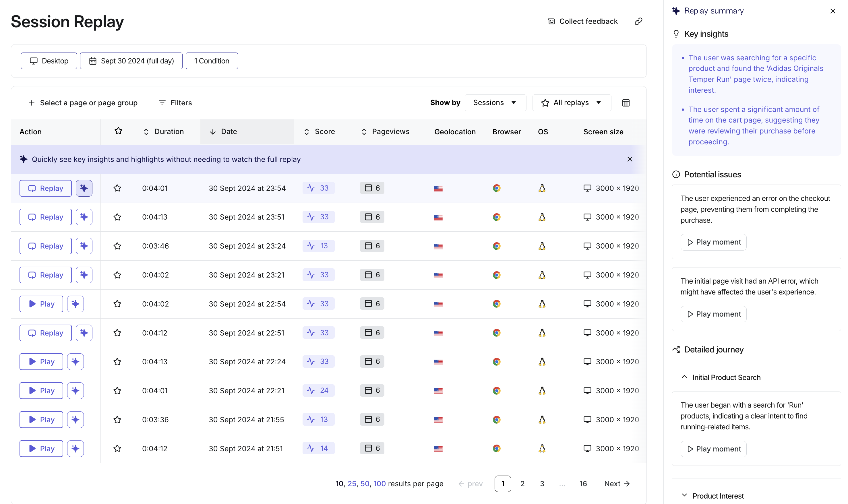The width and height of the screenshot is (848, 504).
Task: Open the column settings table icon
Action: 626,103
